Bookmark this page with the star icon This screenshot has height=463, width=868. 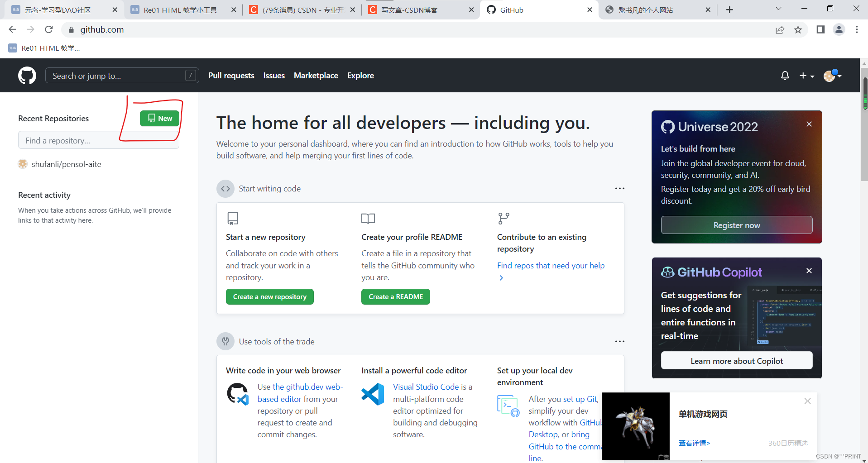coord(798,30)
